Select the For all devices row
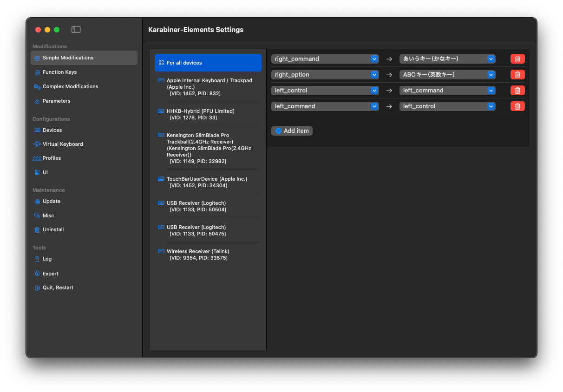The image size is (563, 392). [208, 63]
